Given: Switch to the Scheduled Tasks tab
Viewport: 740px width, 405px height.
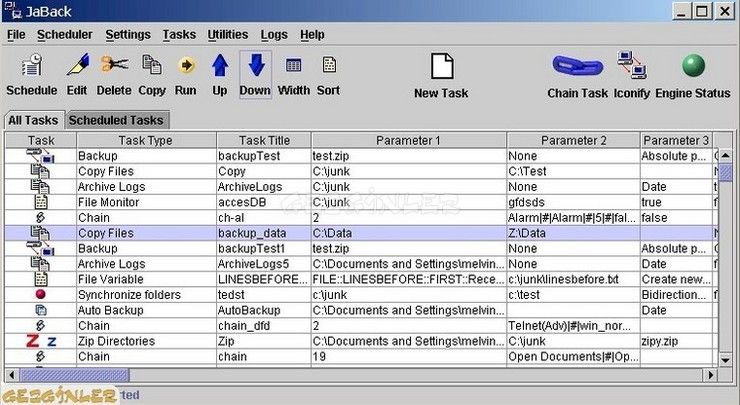Looking at the screenshot, I should click(x=116, y=120).
